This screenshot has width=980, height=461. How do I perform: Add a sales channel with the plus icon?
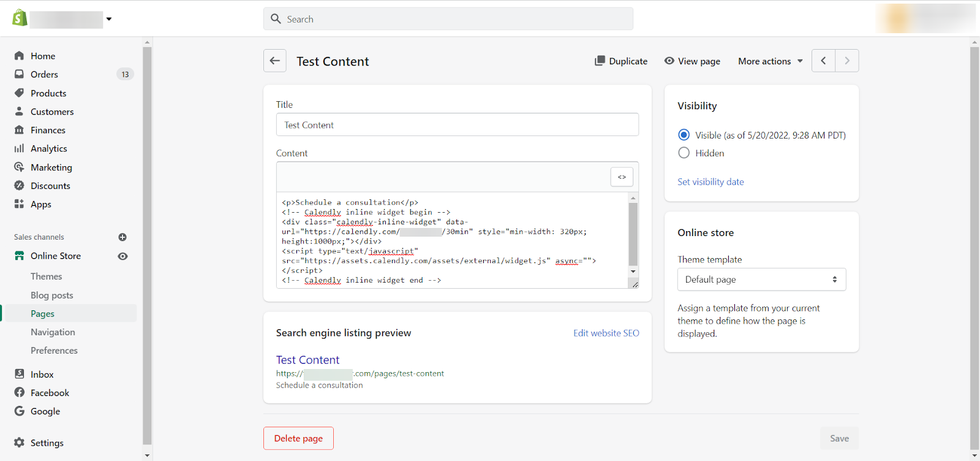[123, 237]
